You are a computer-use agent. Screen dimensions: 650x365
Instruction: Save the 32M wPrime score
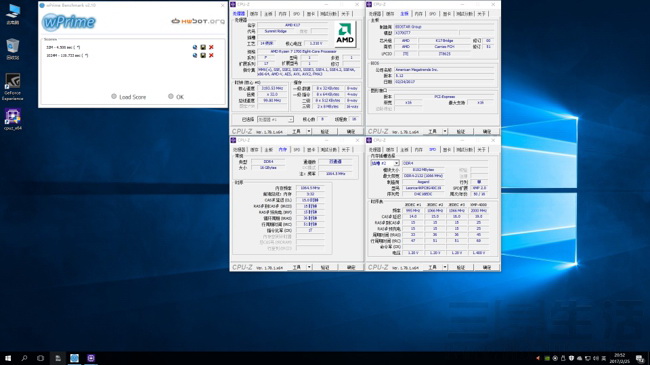pos(203,47)
